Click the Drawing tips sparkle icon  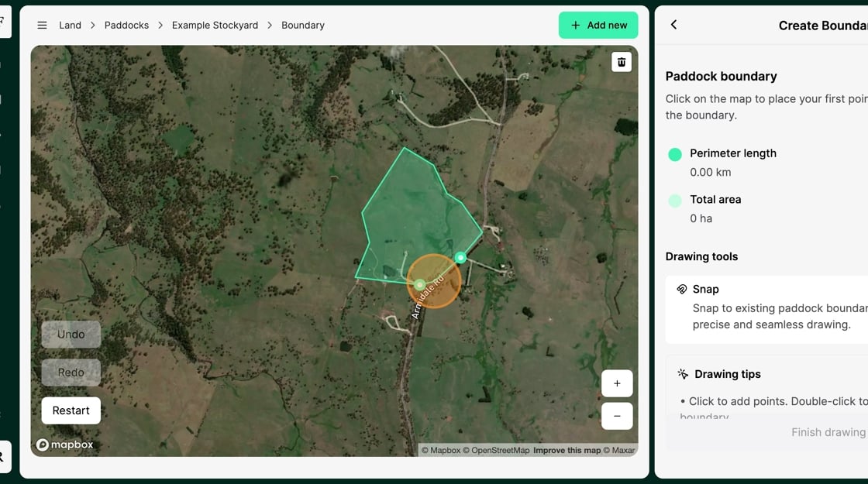point(683,374)
